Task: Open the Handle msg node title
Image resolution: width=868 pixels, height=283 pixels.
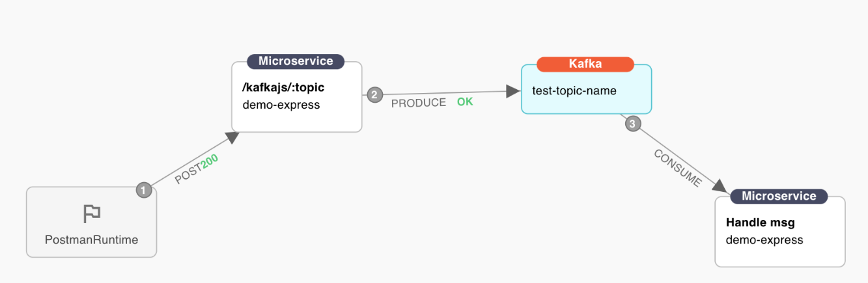Action: 761,222
